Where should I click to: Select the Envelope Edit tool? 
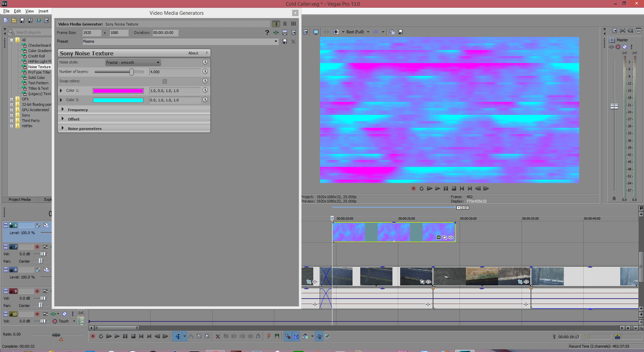(x=191, y=336)
